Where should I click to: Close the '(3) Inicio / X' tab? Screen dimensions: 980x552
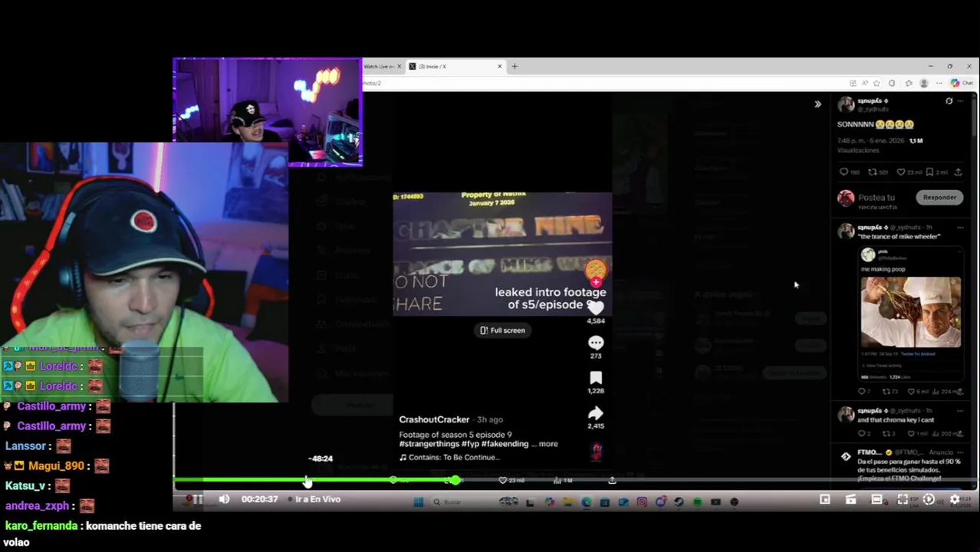click(500, 67)
